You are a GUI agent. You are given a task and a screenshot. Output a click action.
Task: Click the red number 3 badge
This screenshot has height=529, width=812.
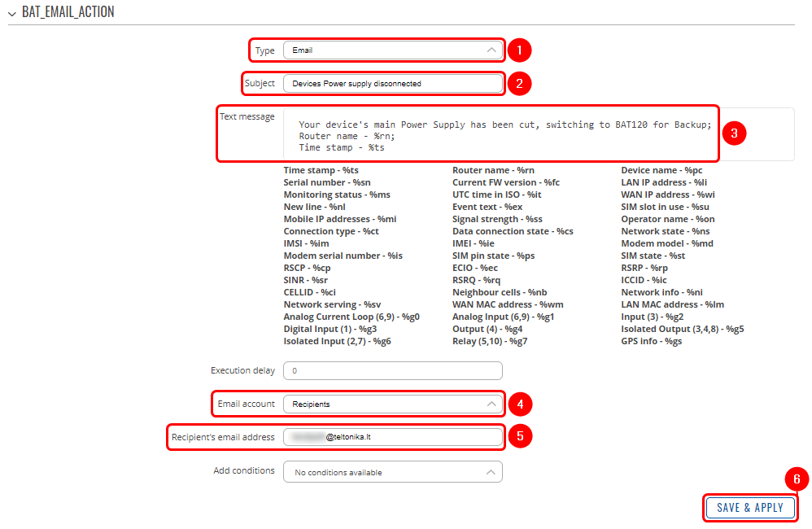tap(734, 134)
